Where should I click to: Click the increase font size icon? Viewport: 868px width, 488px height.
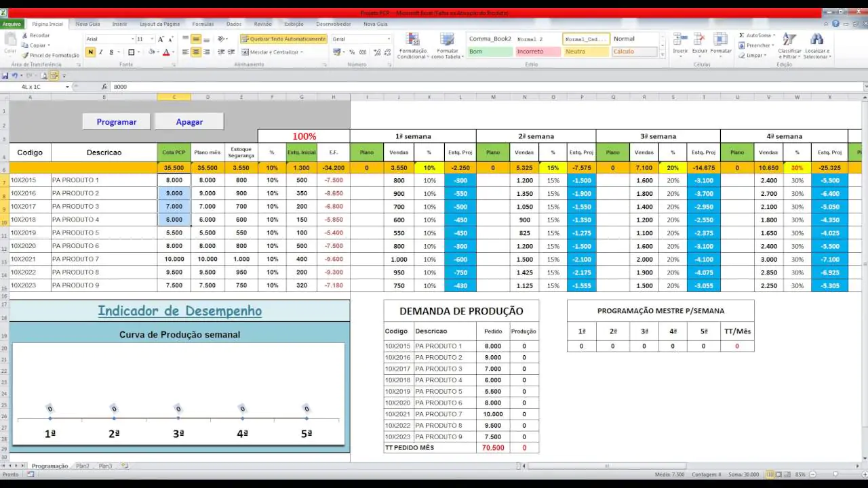click(x=161, y=39)
